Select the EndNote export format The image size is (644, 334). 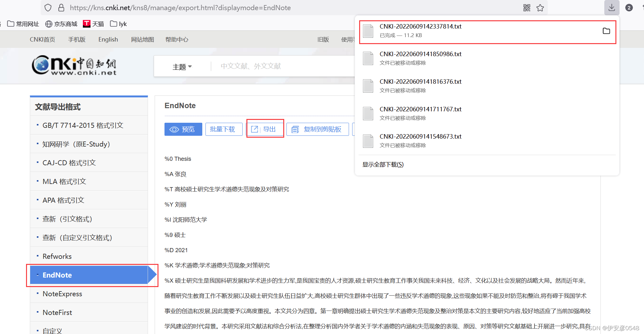[x=57, y=275]
